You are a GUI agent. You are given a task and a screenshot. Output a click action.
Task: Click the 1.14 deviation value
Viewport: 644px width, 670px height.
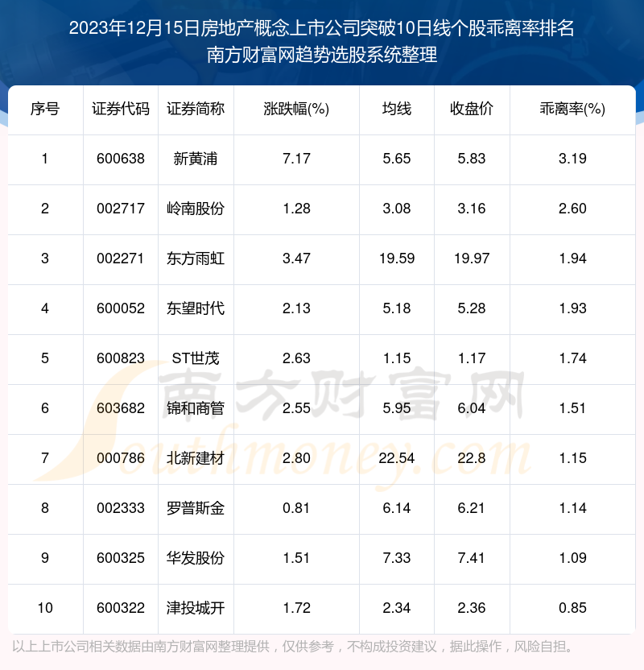point(572,508)
